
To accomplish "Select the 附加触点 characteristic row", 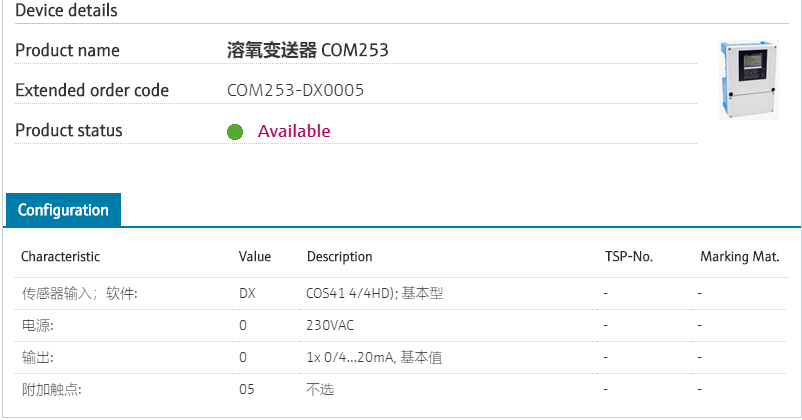I will 402,389.
